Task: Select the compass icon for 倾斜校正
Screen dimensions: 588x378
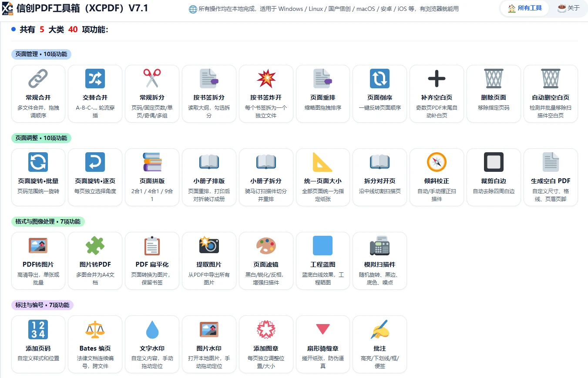Action: 437,162
